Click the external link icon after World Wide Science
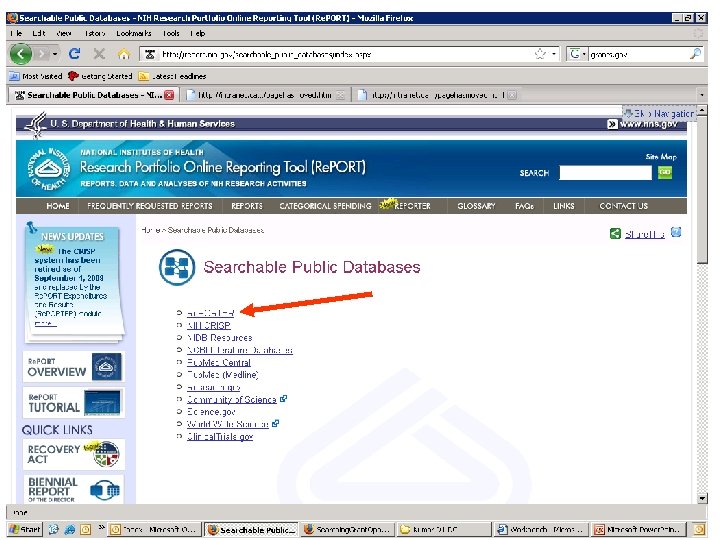The image size is (720, 540). point(276,423)
